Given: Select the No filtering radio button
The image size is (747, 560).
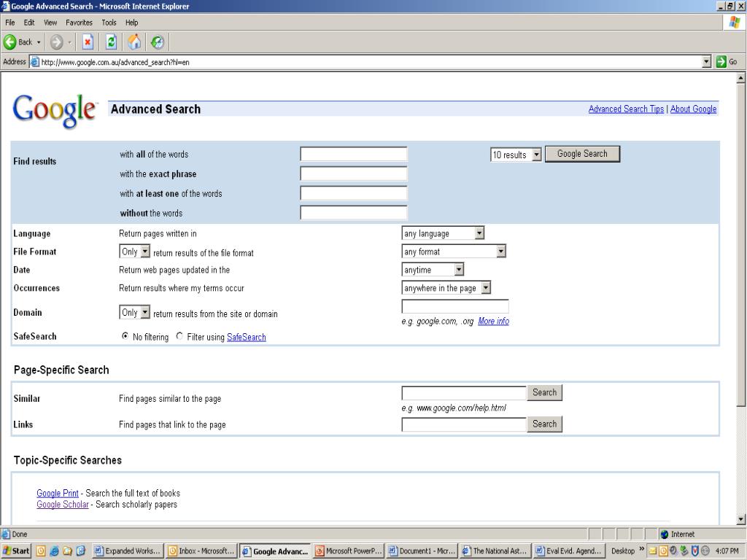Looking at the screenshot, I should [125, 336].
